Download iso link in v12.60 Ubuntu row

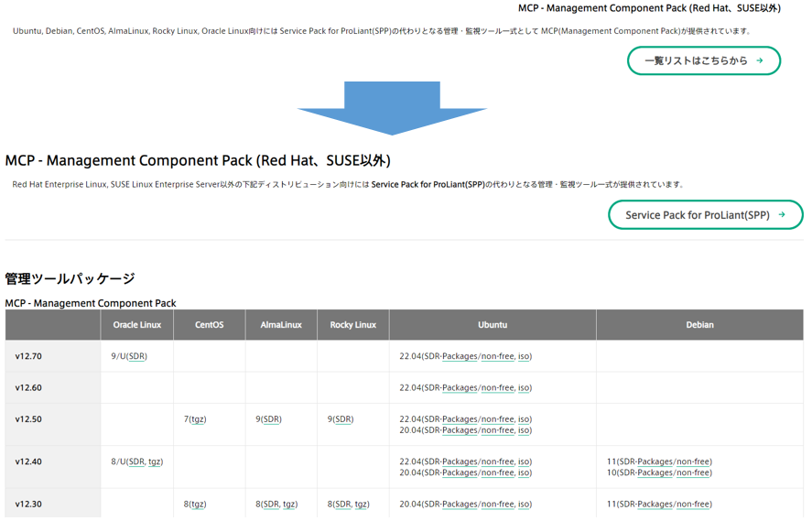tap(524, 388)
